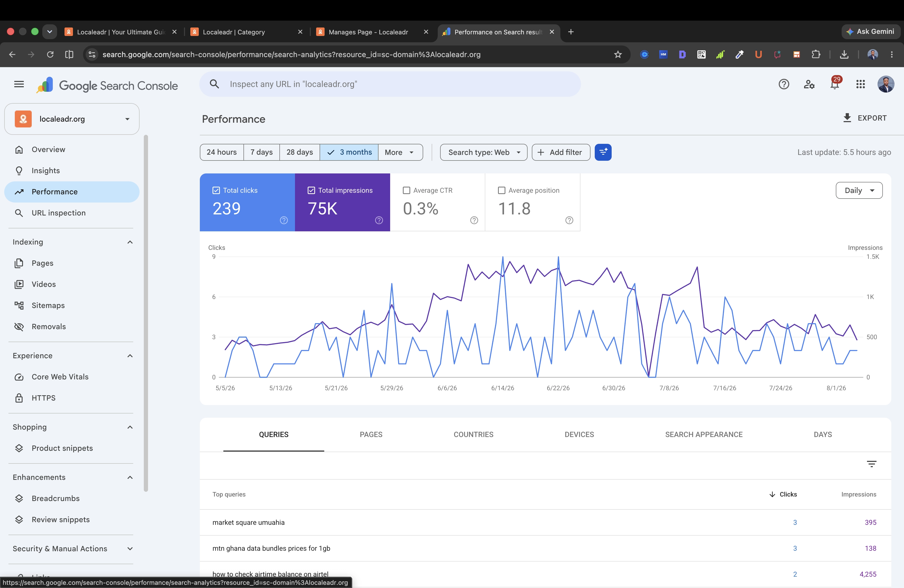The width and height of the screenshot is (904, 588).
Task: Enable the Average position checkbox
Action: pyautogui.click(x=501, y=190)
